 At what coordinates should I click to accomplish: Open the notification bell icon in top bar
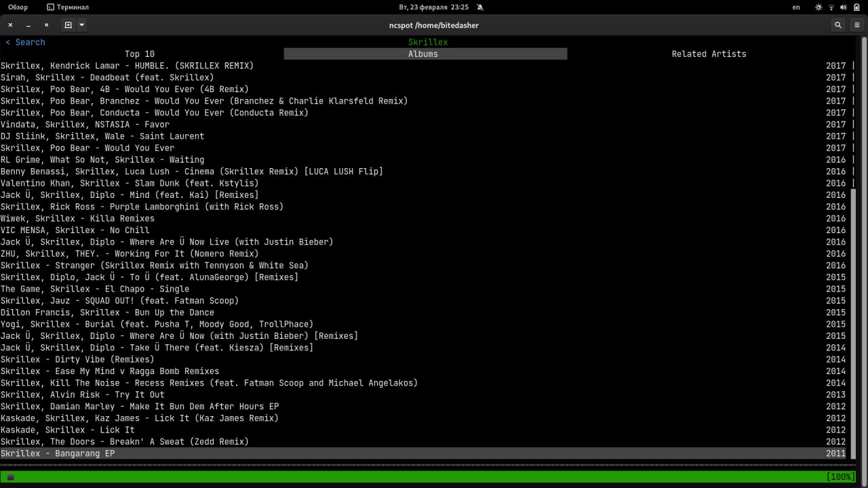tap(480, 7)
